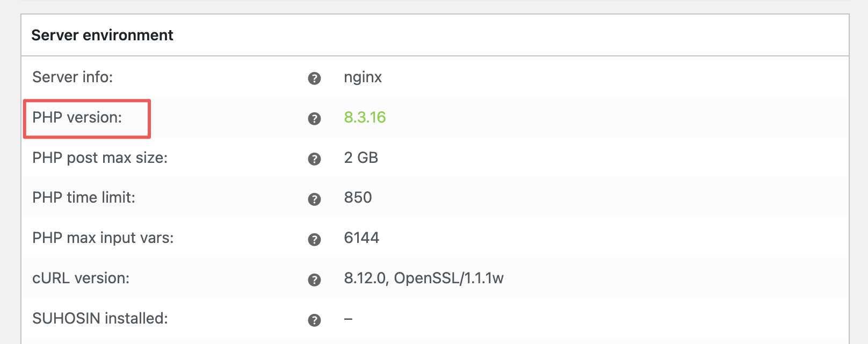
Task: Click the Server info label
Action: coord(73,77)
